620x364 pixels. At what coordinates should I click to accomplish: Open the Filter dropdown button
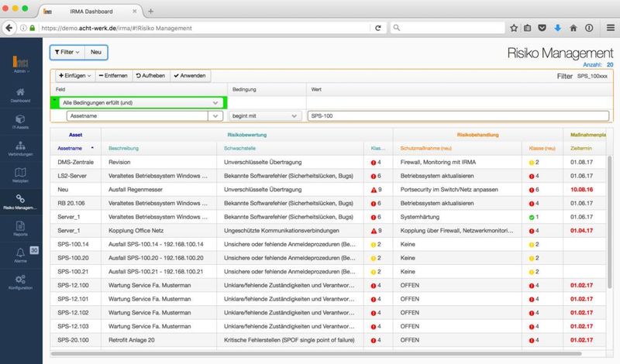tap(67, 52)
